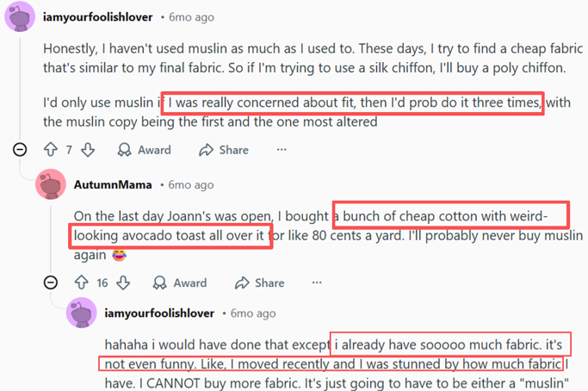Open the AutumnMama username link
This screenshot has height=391, width=588.
tap(113, 185)
